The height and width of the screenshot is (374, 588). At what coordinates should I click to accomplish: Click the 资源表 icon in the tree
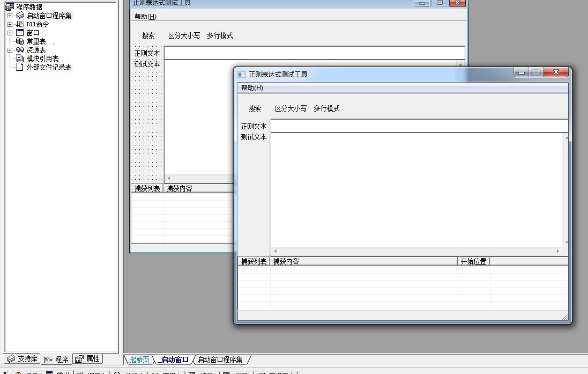pos(20,50)
